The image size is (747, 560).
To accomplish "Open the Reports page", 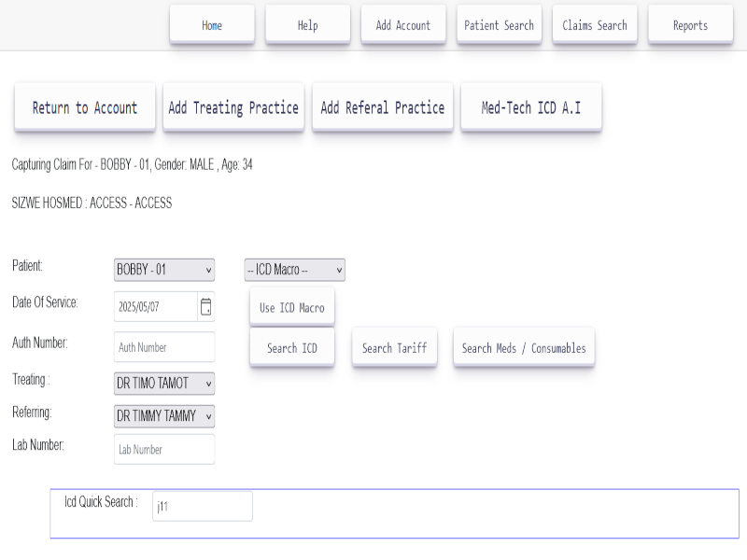I will (690, 25).
